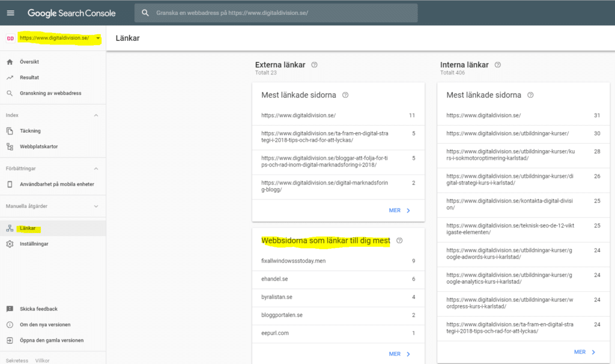Click the Sekretess footer link
This screenshot has height=364, width=615.
click(17, 360)
